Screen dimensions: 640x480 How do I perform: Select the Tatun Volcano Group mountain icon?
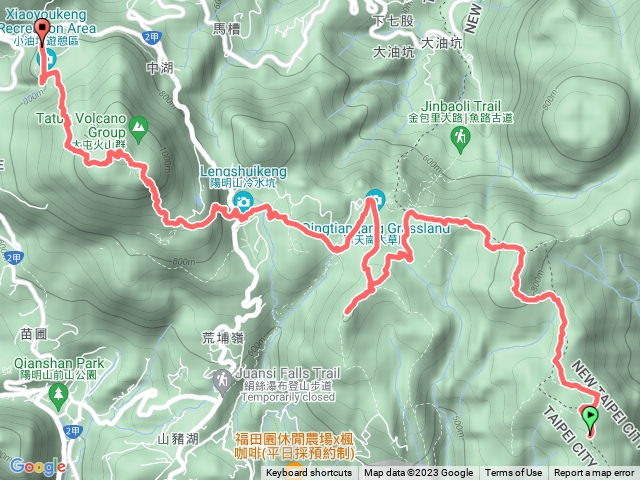138,129
